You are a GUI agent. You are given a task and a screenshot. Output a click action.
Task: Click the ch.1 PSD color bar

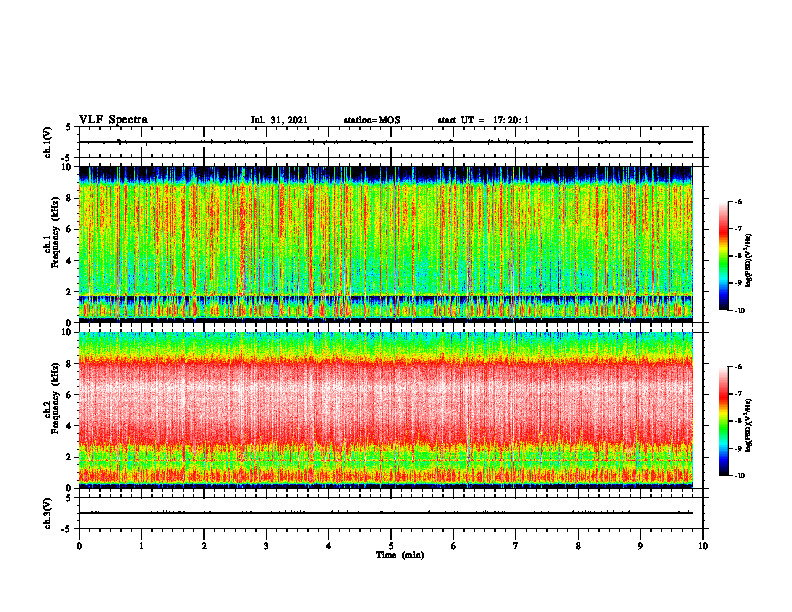723,256
